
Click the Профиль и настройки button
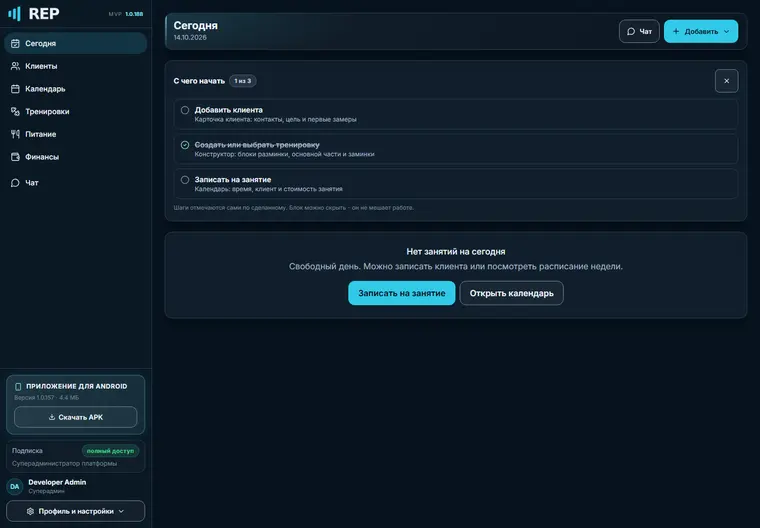coord(76,511)
